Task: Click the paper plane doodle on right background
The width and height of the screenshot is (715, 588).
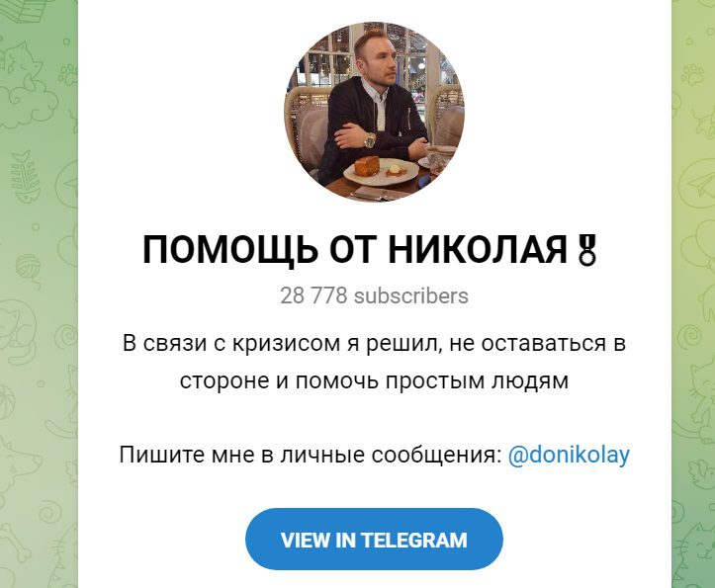Action: tap(697, 182)
